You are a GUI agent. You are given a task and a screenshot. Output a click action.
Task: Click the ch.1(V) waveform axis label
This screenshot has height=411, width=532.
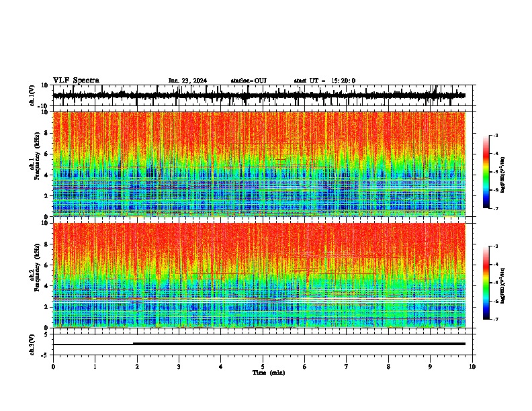click(32, 95)
